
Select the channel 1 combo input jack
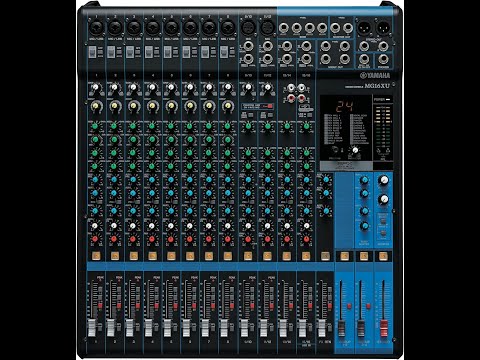(x=96, y=27)
